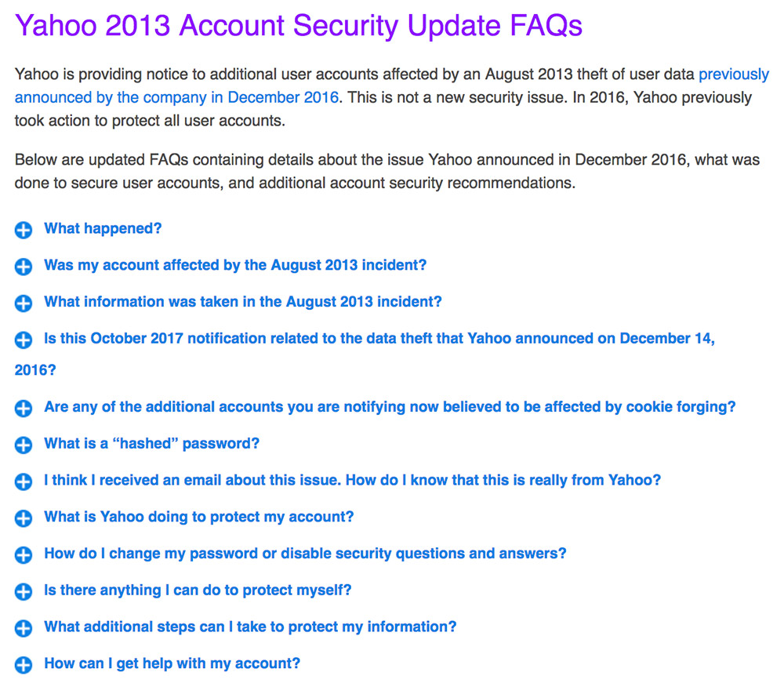The image size is (784, 694).
Task: Click plus icon beside "What additional steps" question
Action: [23, 628]
